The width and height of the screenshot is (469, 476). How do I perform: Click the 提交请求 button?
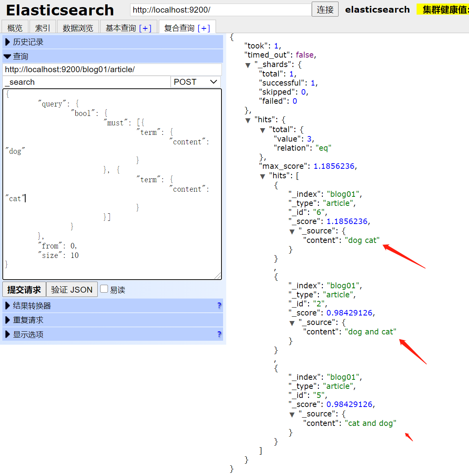(x=24, y=289)
